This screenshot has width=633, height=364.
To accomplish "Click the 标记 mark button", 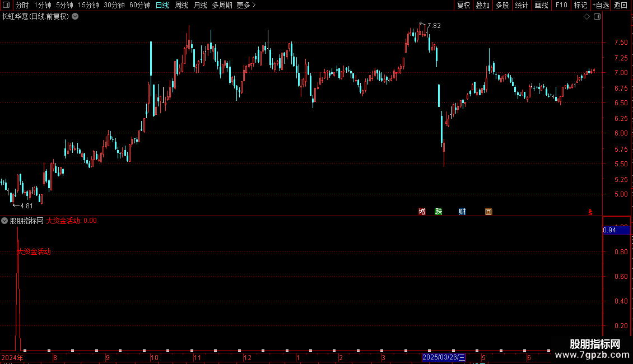I will click(x=580, y=5).
